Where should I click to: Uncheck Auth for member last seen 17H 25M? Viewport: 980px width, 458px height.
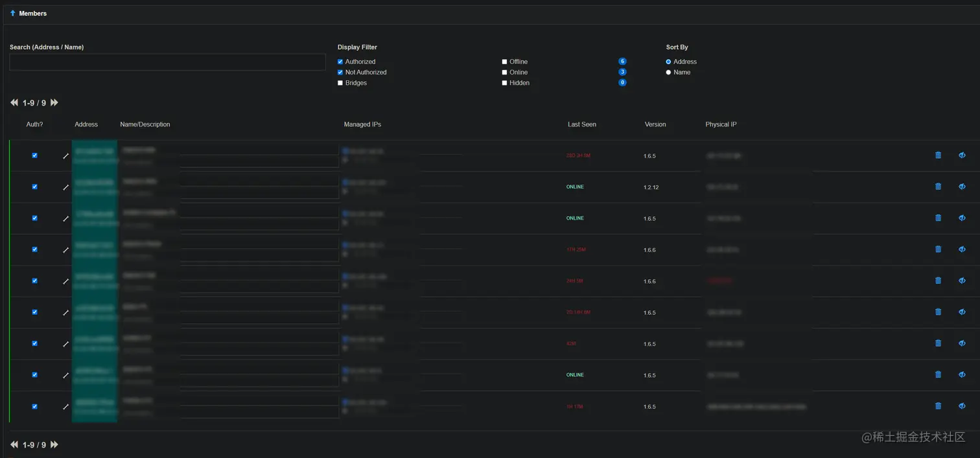click(x=34, y=249)
